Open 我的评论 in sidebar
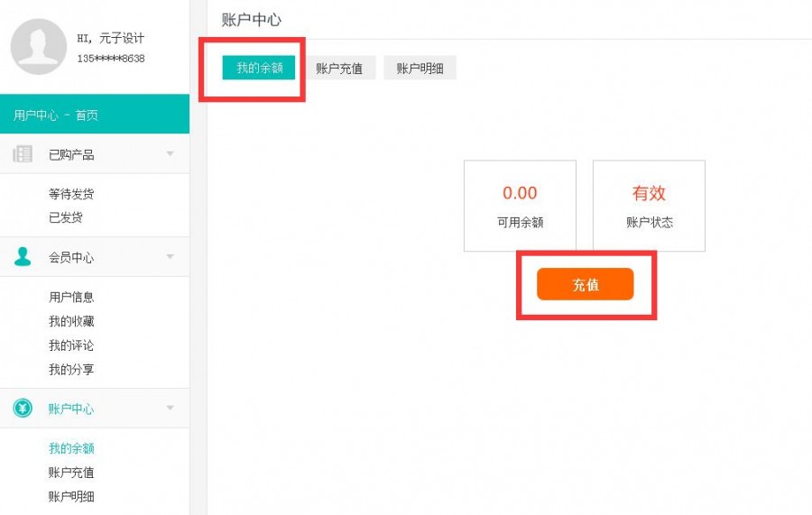 click(x=71, y=345)
